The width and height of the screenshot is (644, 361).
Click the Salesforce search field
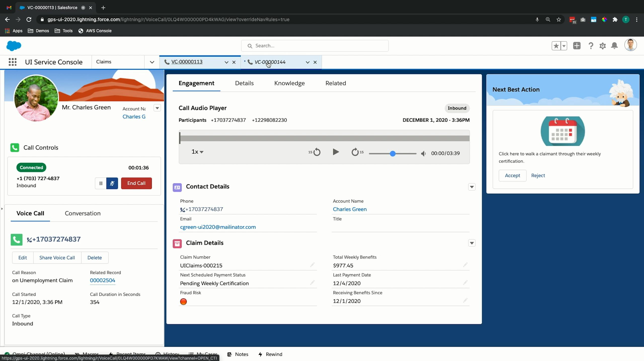pyautogui.click(x=315, y=46)
